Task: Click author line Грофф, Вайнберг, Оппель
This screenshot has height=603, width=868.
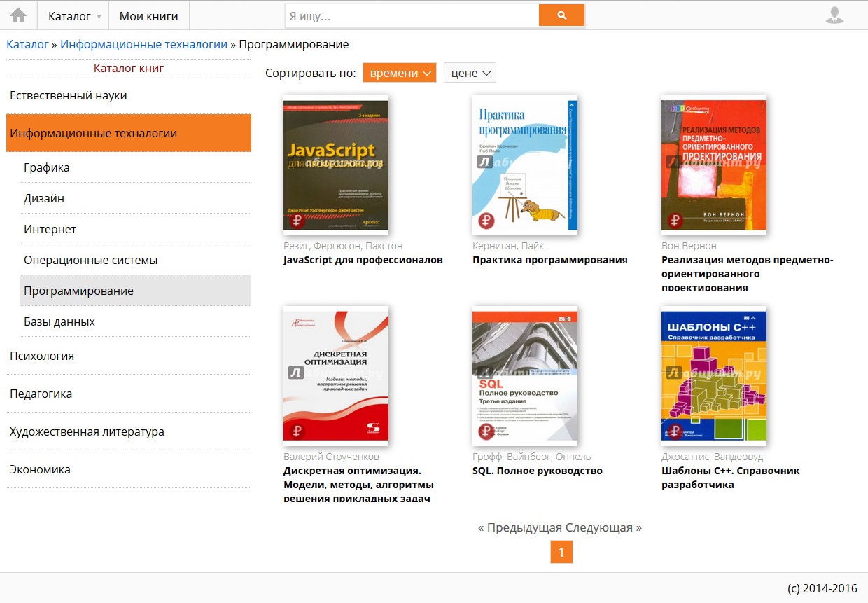Action: [x=532, y=457]
